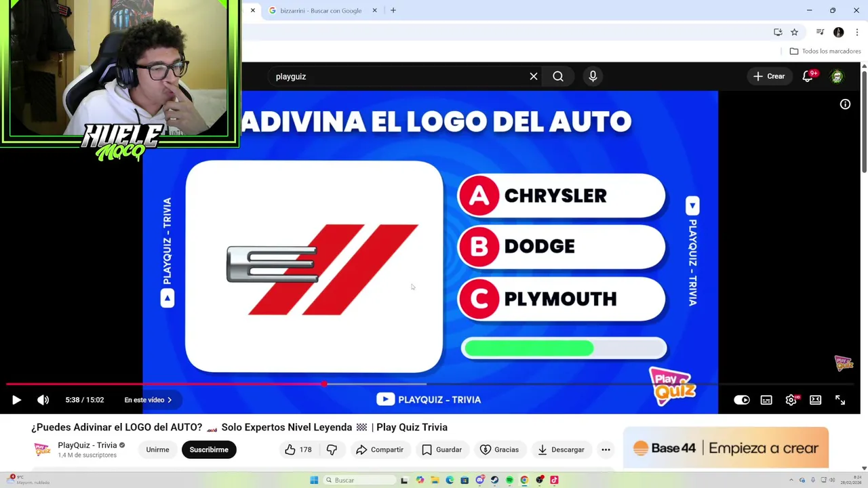This screenshot has width=868, height=488.
Task: Clear the YouTube search box text
Action: (x=534, y=77)
